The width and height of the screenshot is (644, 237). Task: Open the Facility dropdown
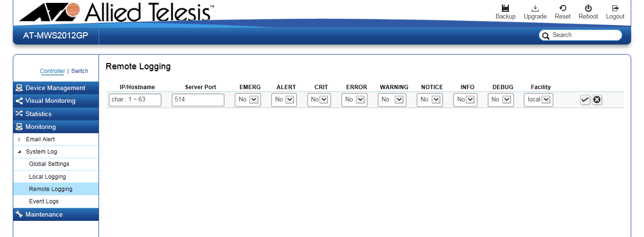point(538,100)
